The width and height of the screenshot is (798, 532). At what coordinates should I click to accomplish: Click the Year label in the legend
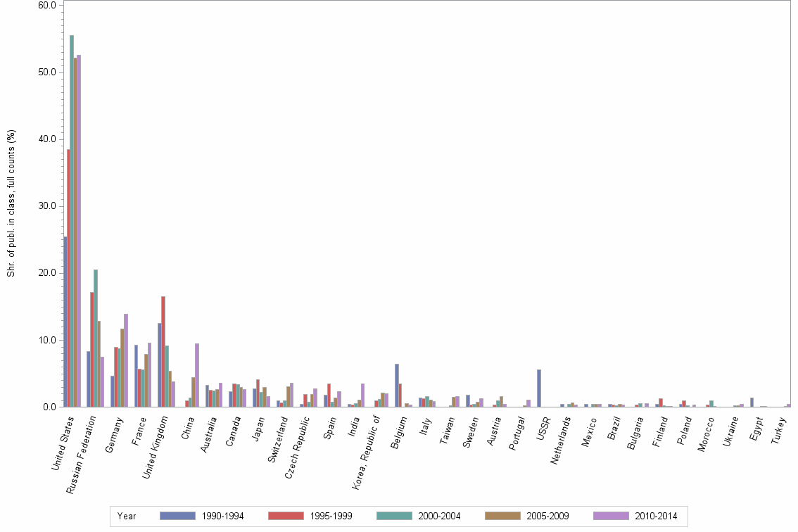[127, 516]
